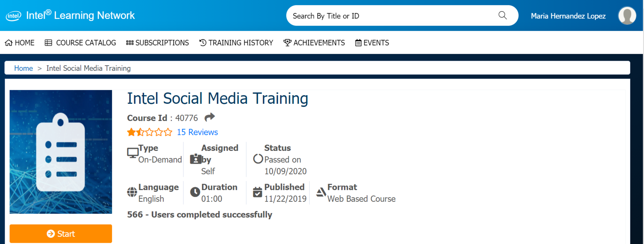Focus the Search By Title or ID field
644x244 pixels.
390,16
